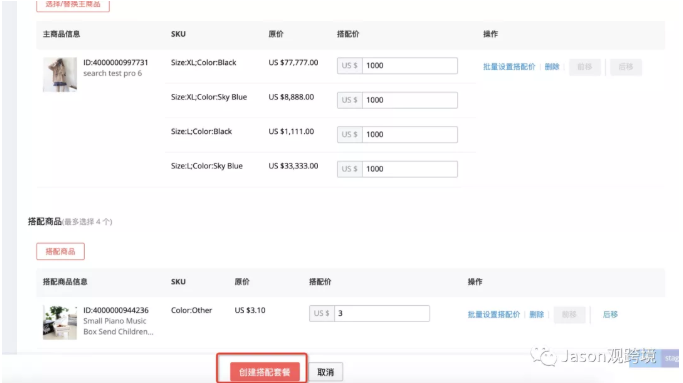Image resolution: width=683 pixels, height=383 pixels.
Task: Click the 创建搭配套餐 red button
Action: pos(264,372)
